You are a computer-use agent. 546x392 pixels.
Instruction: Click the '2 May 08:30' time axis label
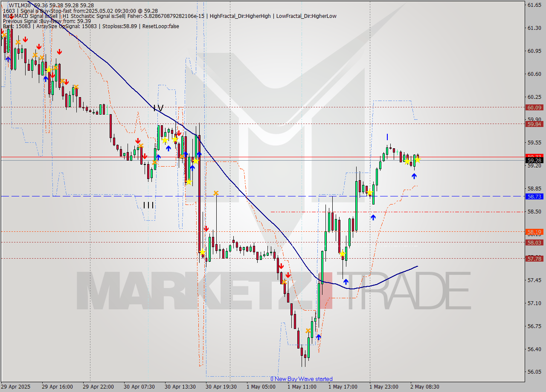(x=425, y=387)
